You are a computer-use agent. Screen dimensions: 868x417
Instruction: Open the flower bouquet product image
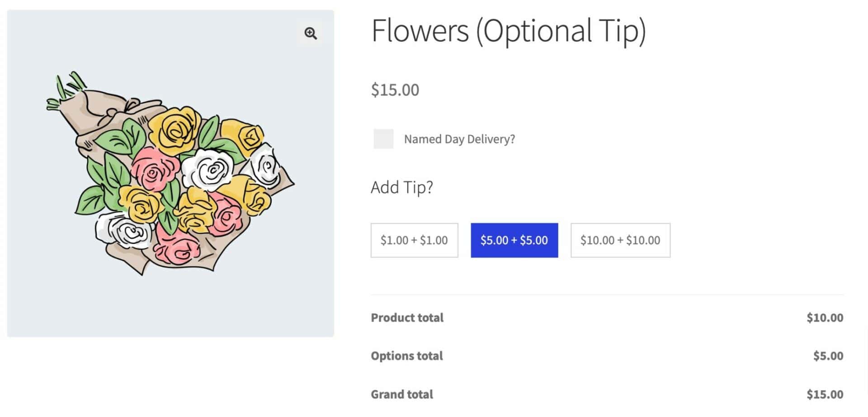click(x=170, y=173)
